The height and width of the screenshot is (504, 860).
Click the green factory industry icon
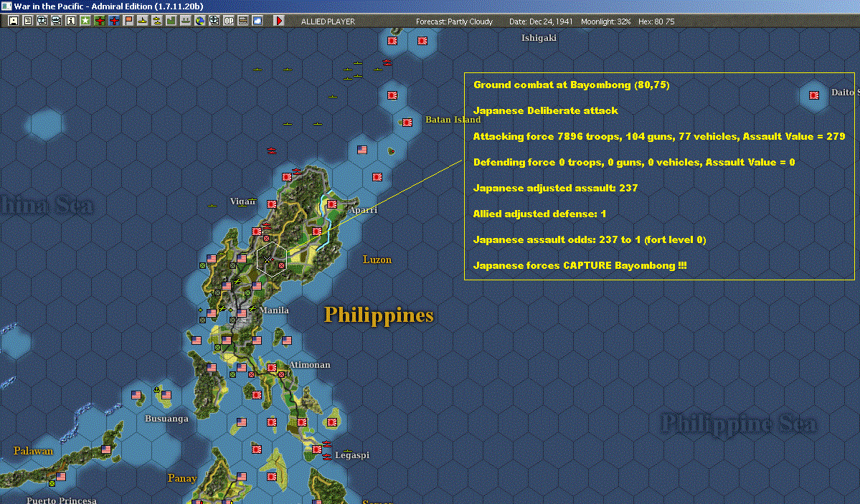[171, 20]
